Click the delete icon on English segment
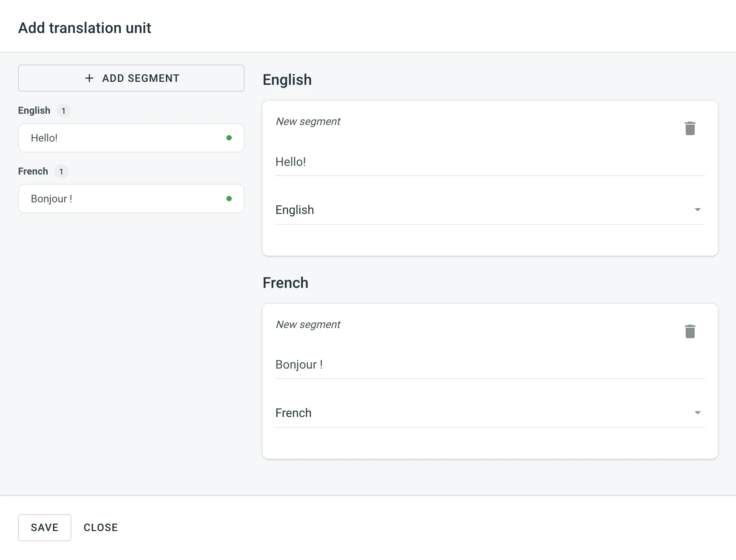Image resolution: width=736 pixels, height=560 pixels. 690,128
